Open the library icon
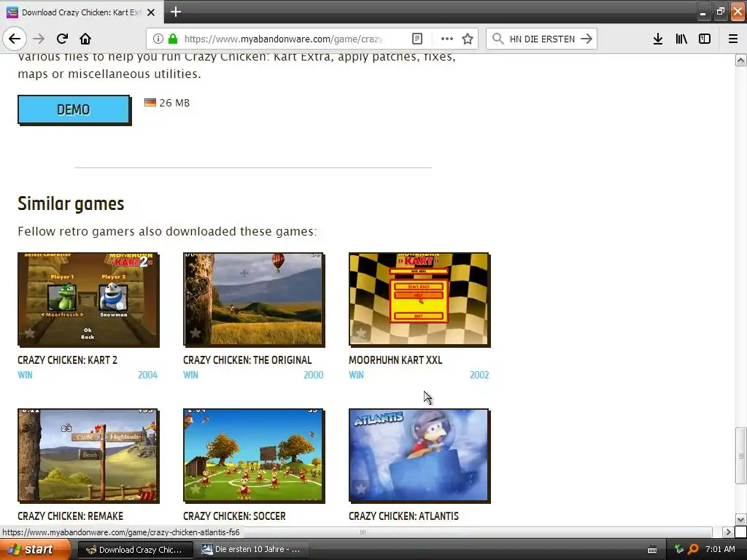Viewport: 747px width, 560px height. (681, 39)
